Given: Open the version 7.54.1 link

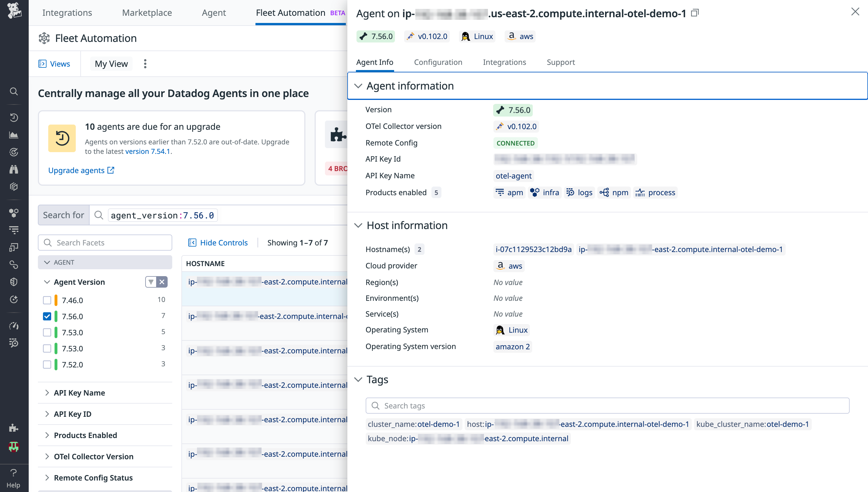Looking at the screenshot, I should (x=148, y=151).
